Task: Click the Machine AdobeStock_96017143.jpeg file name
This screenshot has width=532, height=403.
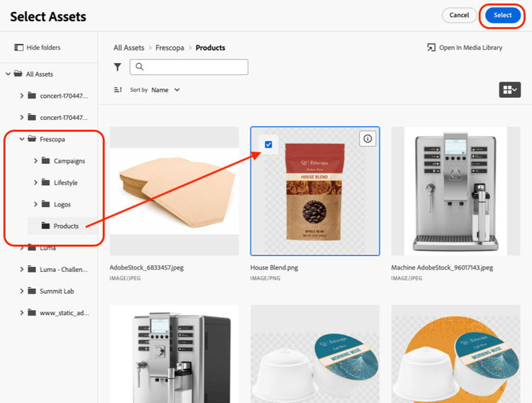Action: click(442, 267)
